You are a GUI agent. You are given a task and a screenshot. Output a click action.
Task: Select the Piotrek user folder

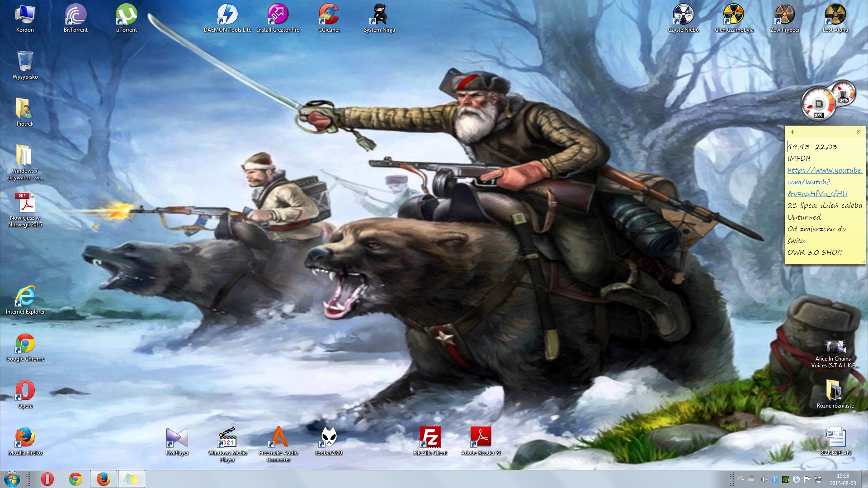click(25, 113)
